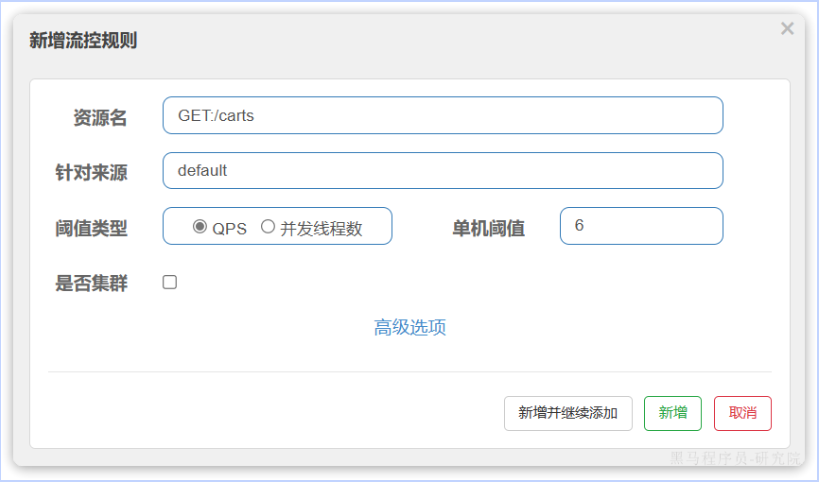Viewport: 820px width, 483px height.
Task: Click the '并发线程数' text beside its radio
Action: tap(320, 228)
